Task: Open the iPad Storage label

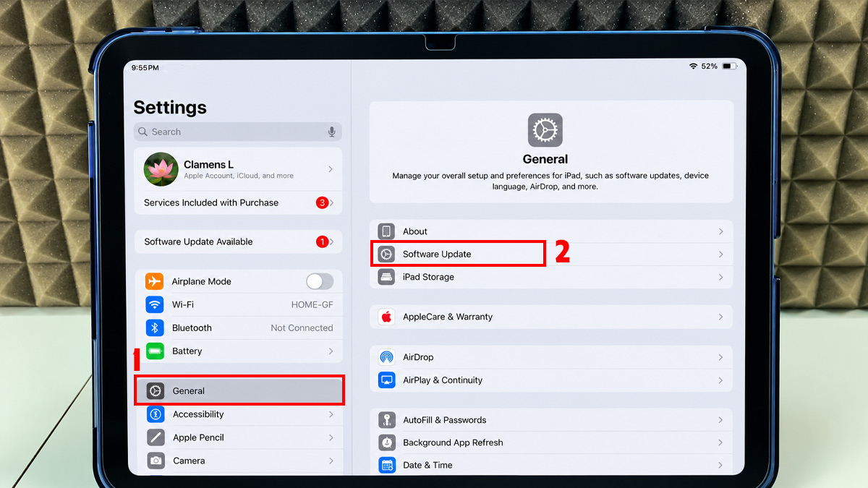Action: click(x=428, y=277)
